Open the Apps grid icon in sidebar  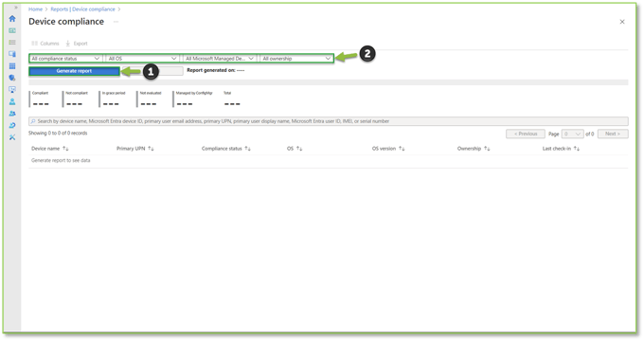(12, 65)
